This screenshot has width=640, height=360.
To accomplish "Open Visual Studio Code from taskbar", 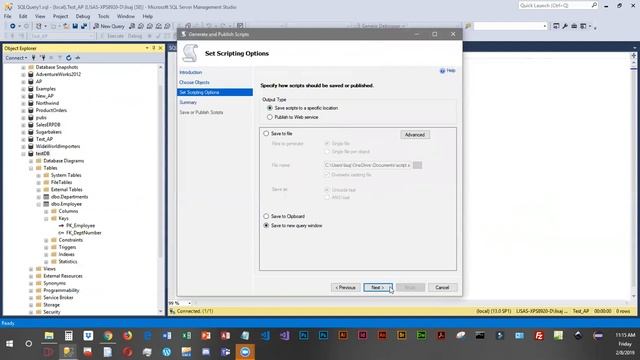I will pos(265,336).
